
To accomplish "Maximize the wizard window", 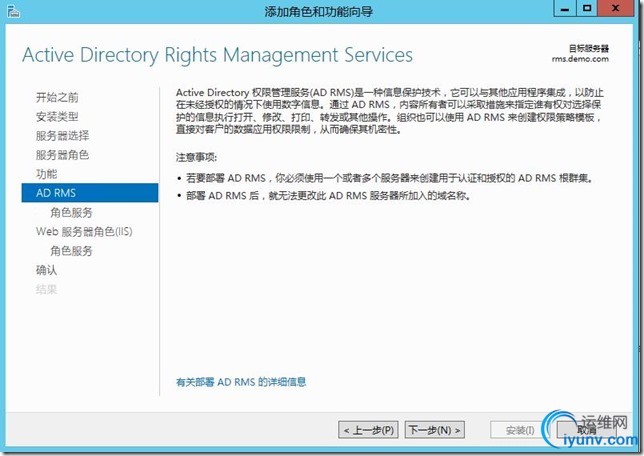I will coord(587,9).
